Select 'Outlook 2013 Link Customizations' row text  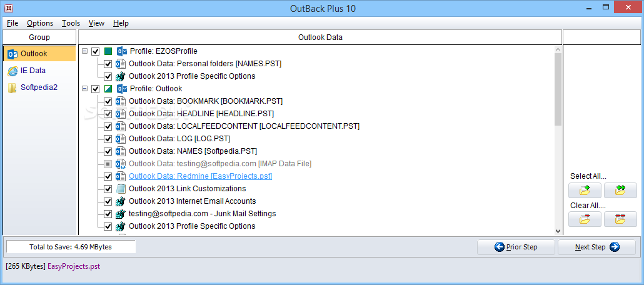(188, 189)
